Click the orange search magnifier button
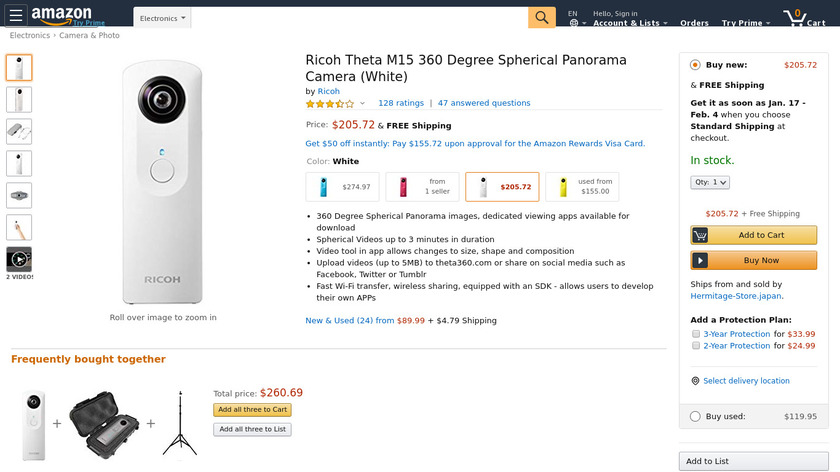 [x=541, y=18]
